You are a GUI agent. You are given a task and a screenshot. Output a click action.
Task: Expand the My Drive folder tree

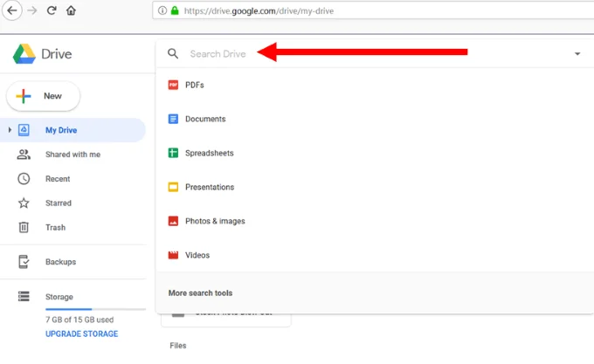pyautogui.click(x=10, y=130)
